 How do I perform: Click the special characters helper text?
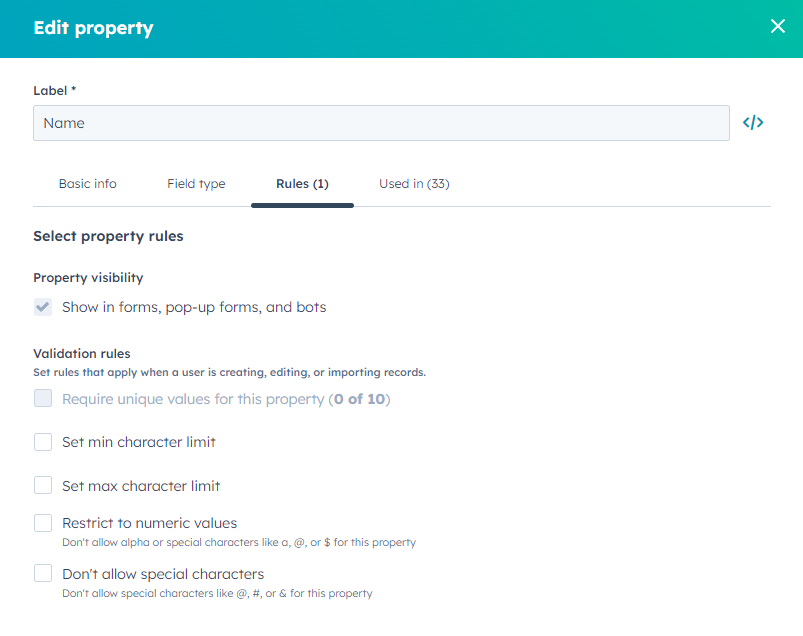(x=216, y=592)
